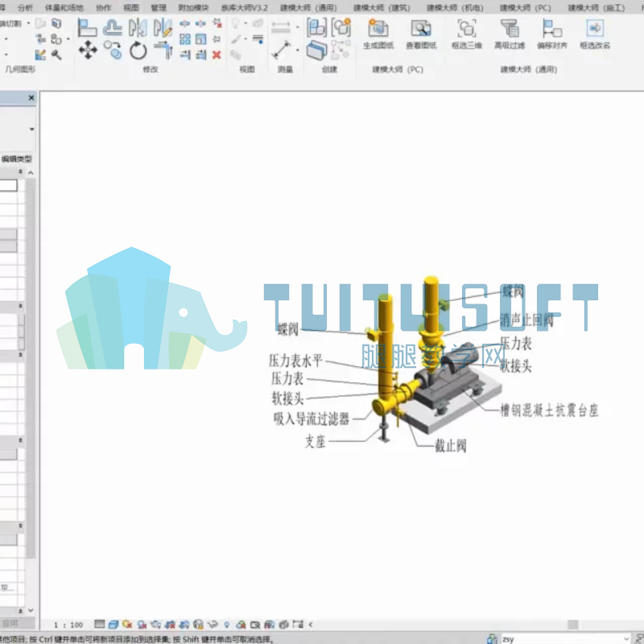Open the 1 : 100 view scale menu
644x644 pixels.
point(68,625)
